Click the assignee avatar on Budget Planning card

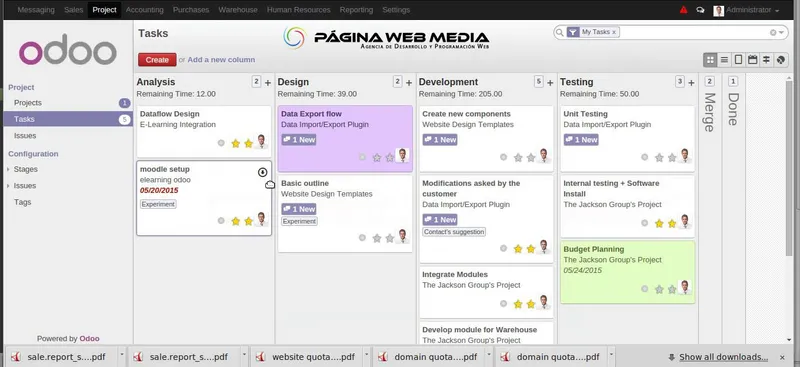tap(685, 287)
